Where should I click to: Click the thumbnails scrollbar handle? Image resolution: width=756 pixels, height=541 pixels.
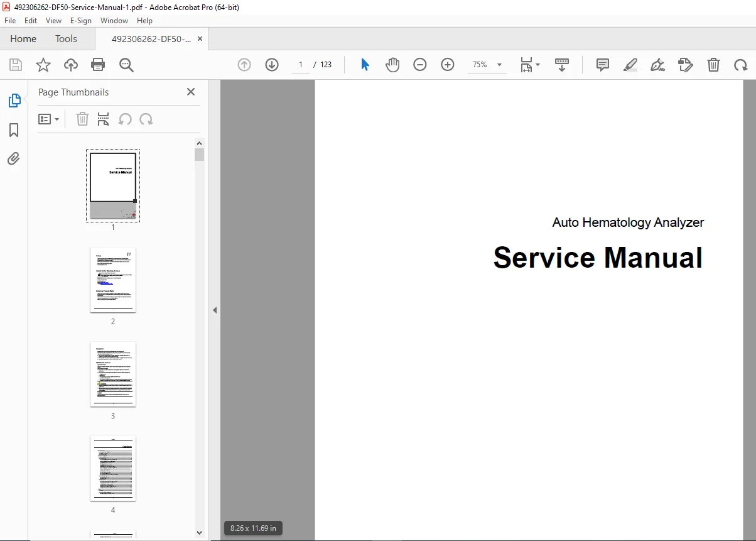tap(200, 155)
